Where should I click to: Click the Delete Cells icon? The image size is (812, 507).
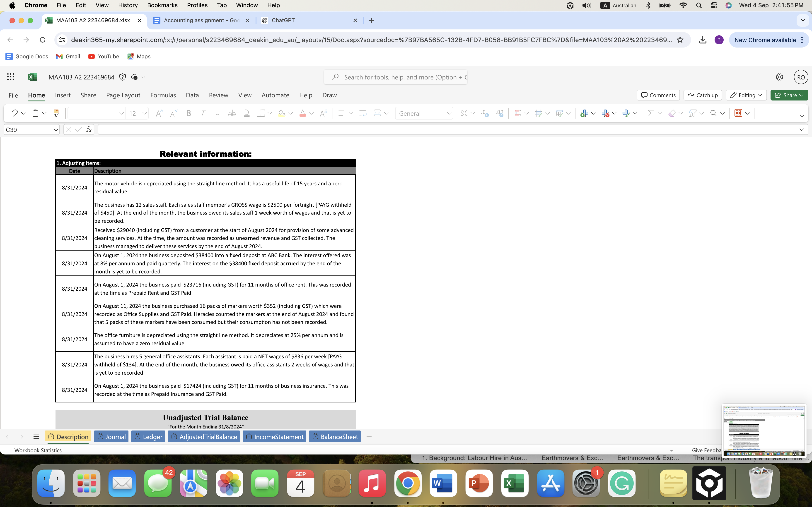click(605, 113)
